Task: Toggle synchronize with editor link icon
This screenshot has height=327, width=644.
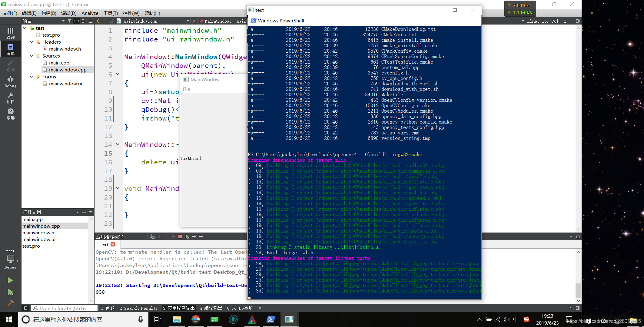Action: (x=77, y=21)
